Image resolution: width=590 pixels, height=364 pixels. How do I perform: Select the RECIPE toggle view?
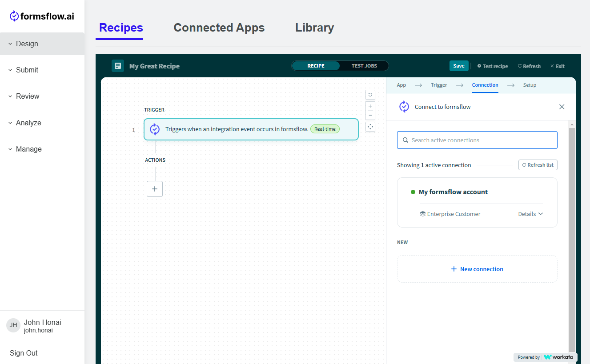(316, 66)
